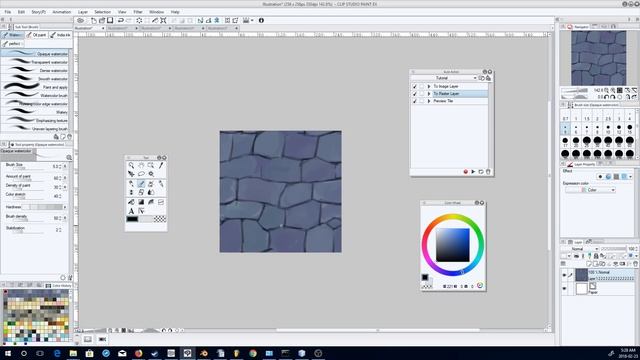Click the delete layer trash icon in Layer panel

tap(635, 264)
